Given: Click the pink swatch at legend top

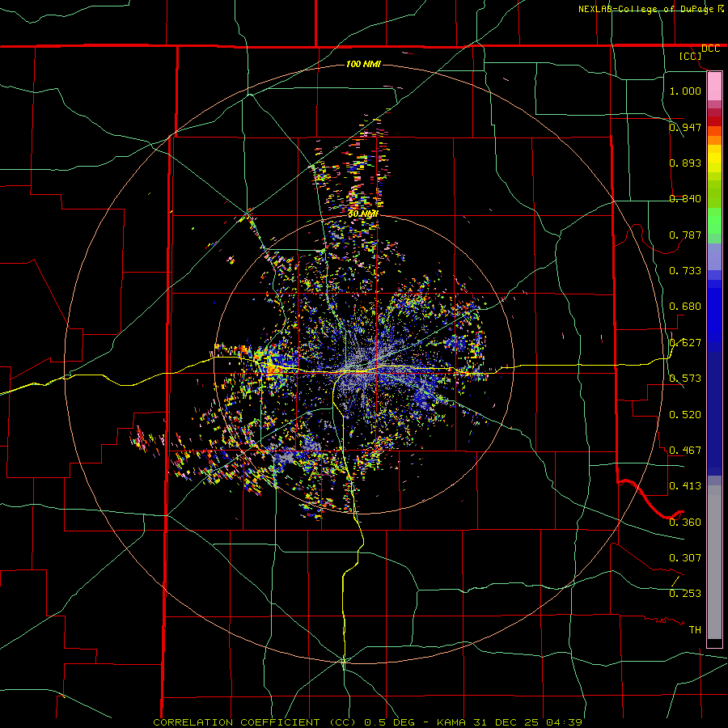Looking at the screenshot, I should tap(714, 86).
